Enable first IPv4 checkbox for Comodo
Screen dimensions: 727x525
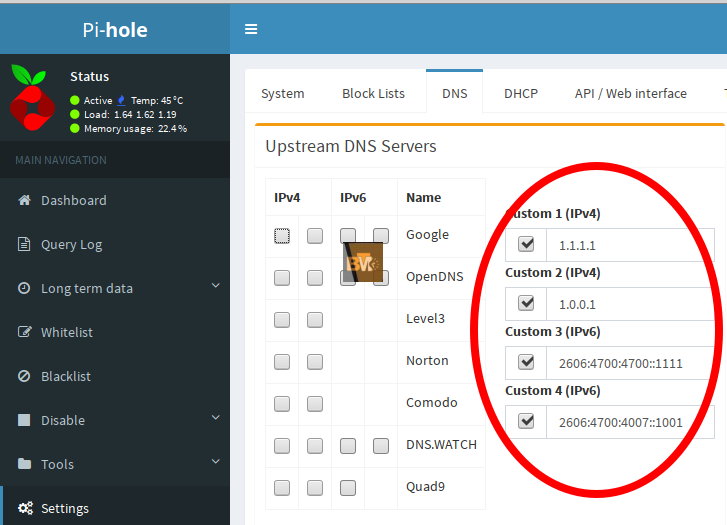click(x=282, y=403)
